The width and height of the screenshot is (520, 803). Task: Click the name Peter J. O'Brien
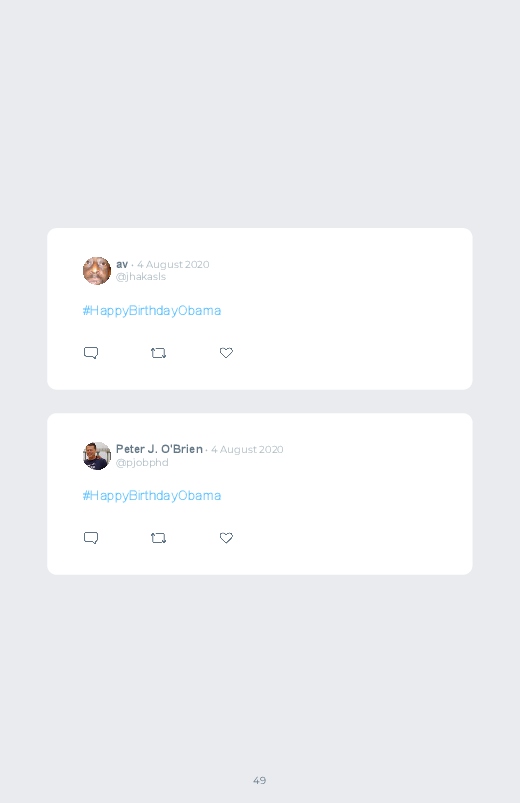coord(159,449)
